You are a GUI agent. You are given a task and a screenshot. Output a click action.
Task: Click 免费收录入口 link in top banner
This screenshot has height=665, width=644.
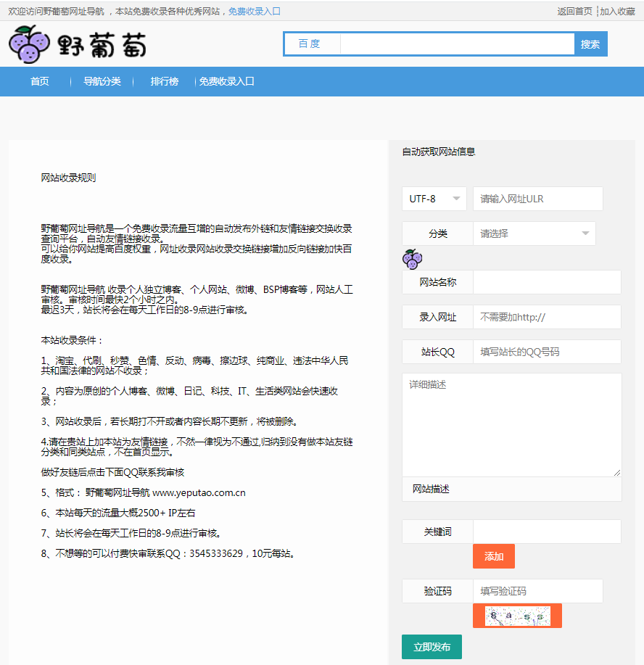coord(254,12)
